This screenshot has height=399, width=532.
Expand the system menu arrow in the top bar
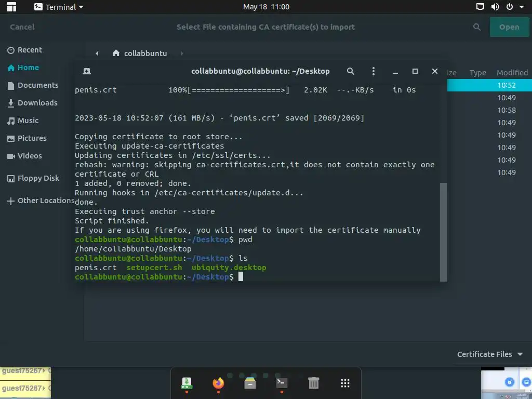point(522,7)
